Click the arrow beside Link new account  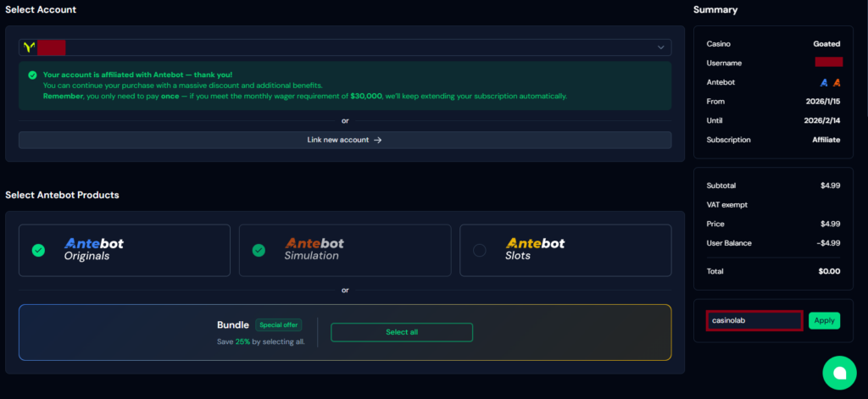378,140
